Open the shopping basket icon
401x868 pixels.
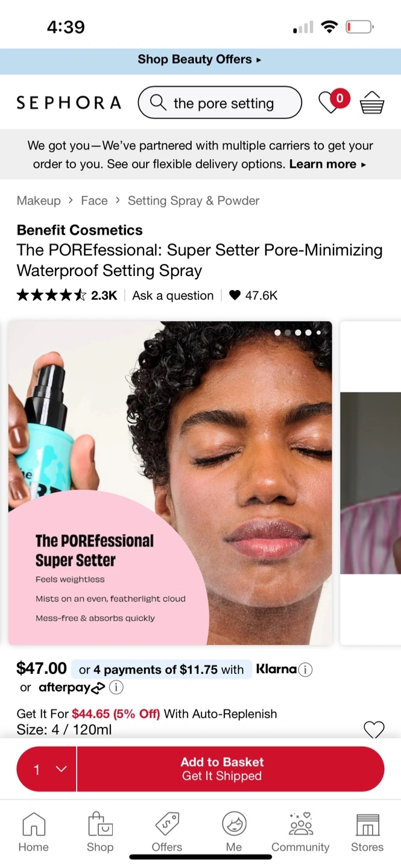(x=372, y=102)
